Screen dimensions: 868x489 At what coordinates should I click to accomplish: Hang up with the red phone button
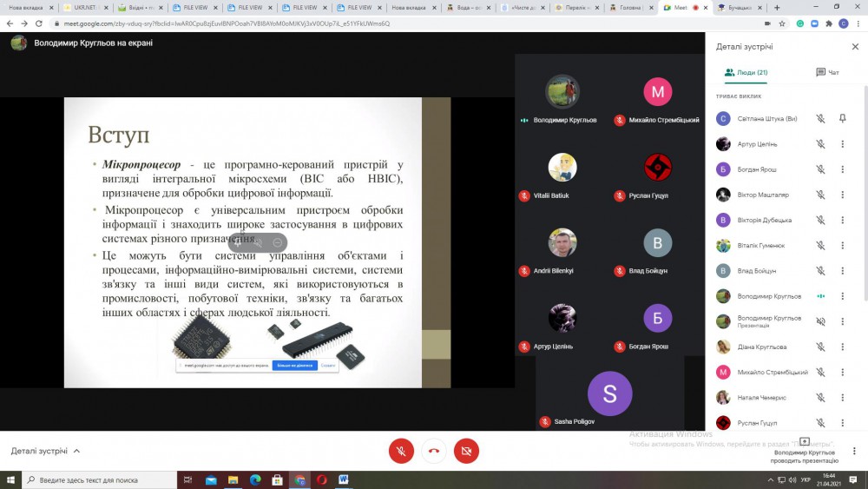pos(433,450)
